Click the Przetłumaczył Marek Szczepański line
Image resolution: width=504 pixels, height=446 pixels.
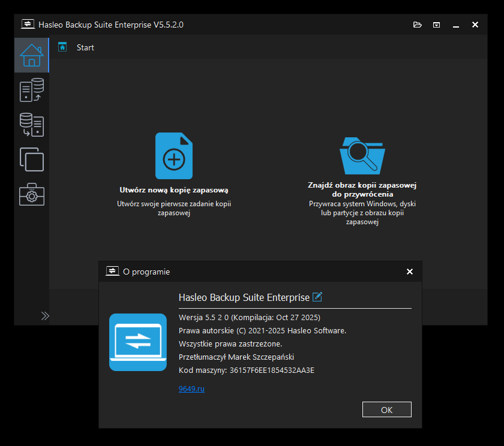pos(236,357)
